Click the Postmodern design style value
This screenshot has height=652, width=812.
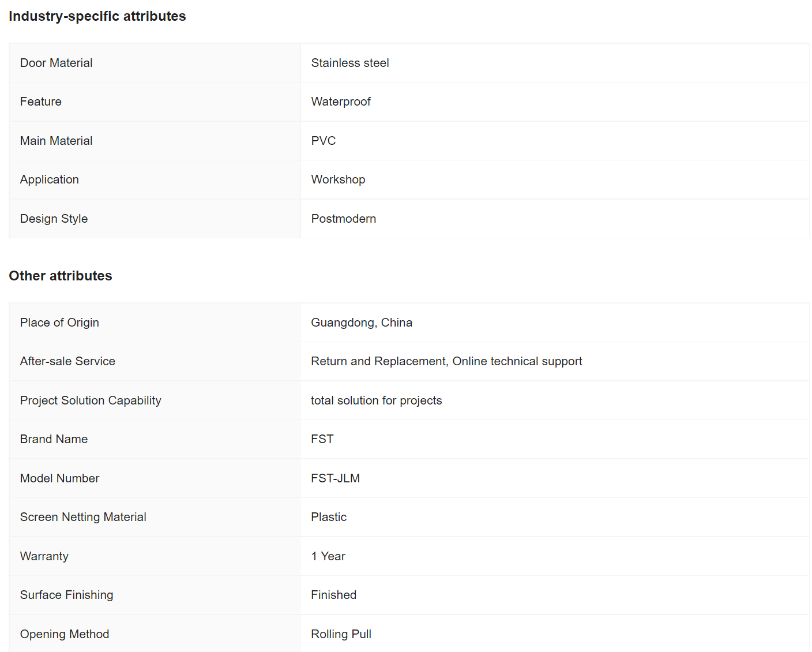(x=344, y=219)
